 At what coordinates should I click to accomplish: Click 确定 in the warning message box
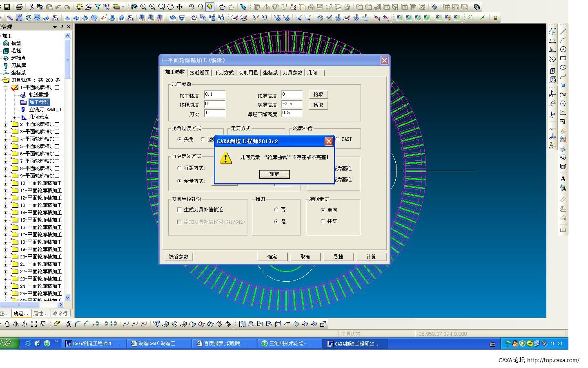(x=274, y=174)
